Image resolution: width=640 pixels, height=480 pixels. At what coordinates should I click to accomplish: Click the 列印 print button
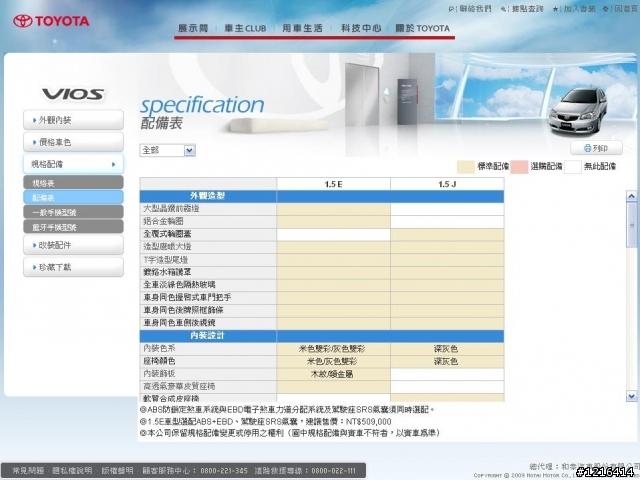[x=596, y=148]
